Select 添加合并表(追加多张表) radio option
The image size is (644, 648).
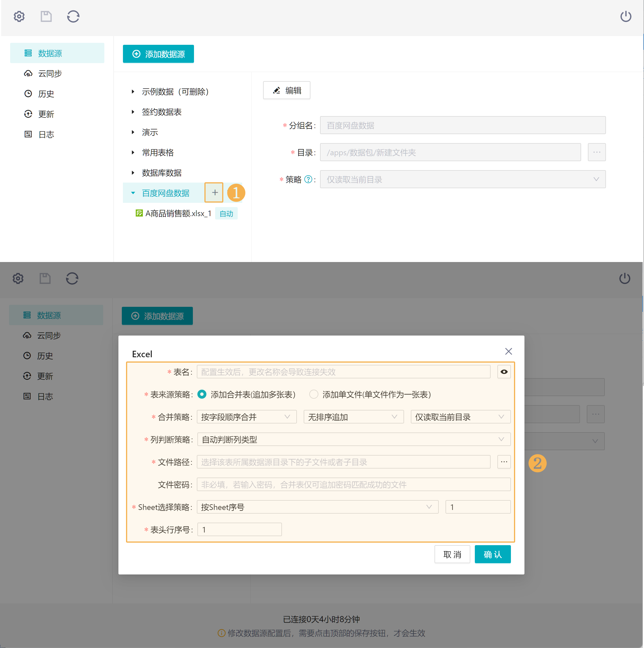point(202,394)
